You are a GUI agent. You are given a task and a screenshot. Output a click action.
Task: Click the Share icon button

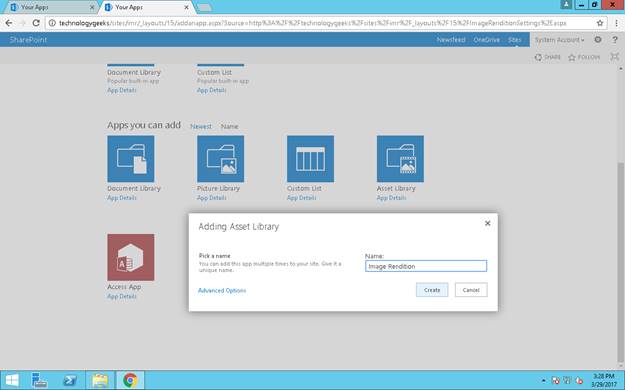pos(547,57)
